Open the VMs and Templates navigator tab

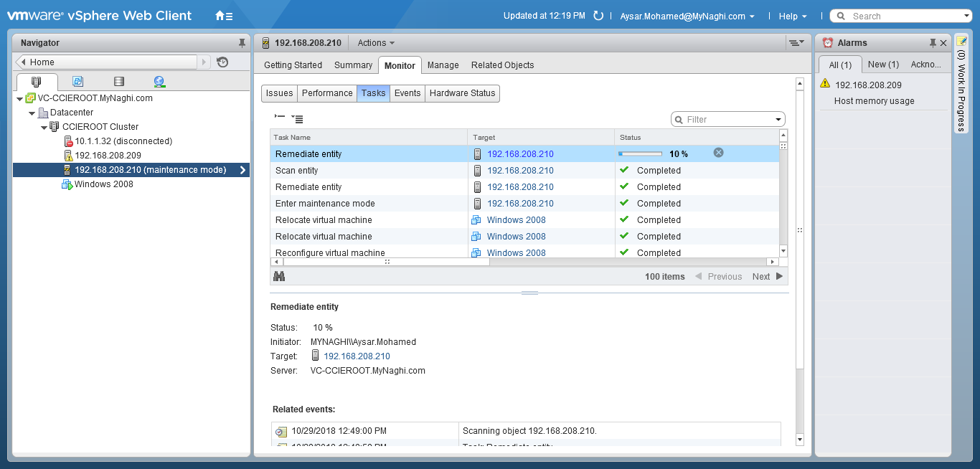pyautogui.click(x=77, y=82)
